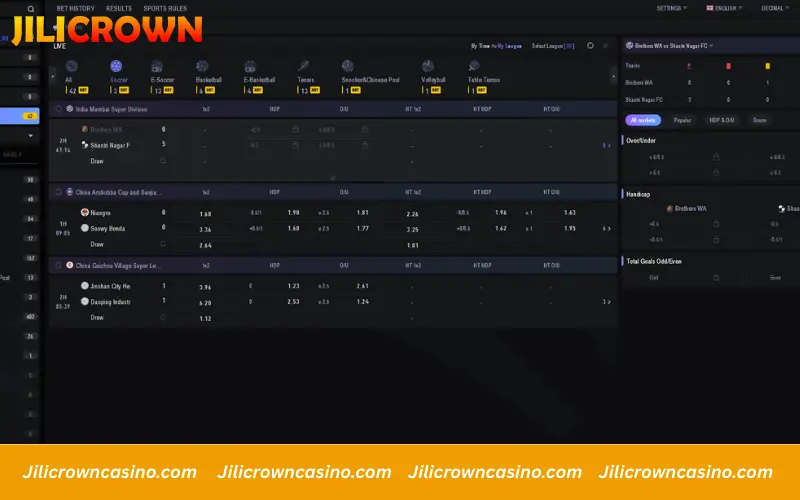Expand the Decimal odds format dropdown
Image resolution: width=800 pixels, height=500 pixels.
click(774, 8)
